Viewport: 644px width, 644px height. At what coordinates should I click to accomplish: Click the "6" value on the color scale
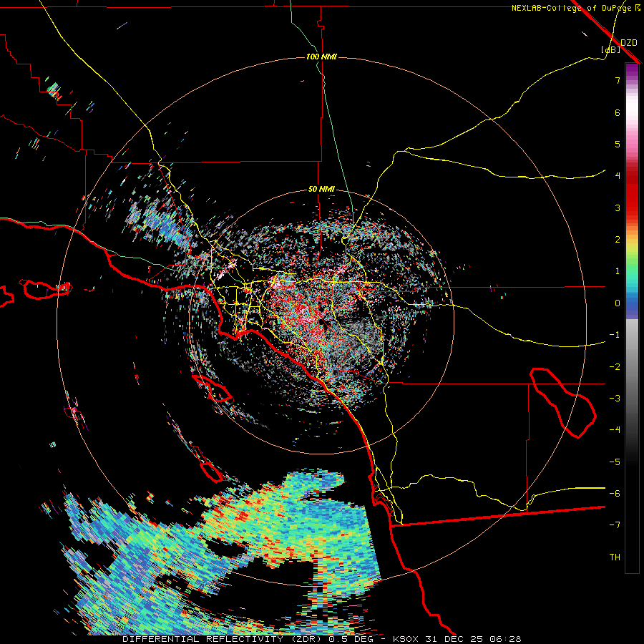pyautogui.click(x=618, y=113)
